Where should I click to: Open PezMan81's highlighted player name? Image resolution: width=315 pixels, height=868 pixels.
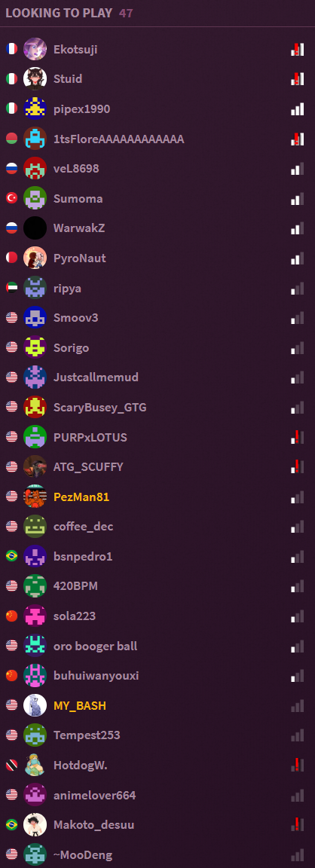point(81,497)
